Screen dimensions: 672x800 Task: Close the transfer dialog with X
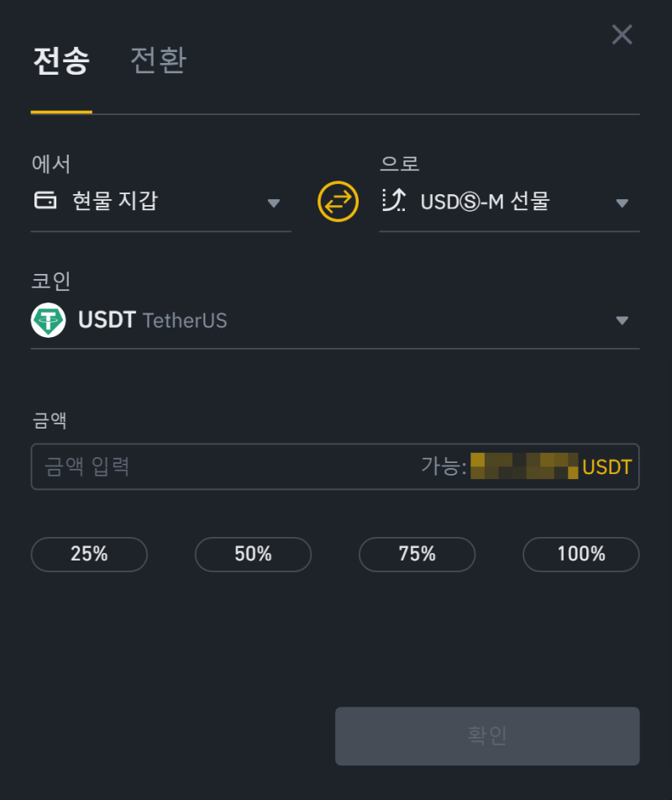click(622, 34)
